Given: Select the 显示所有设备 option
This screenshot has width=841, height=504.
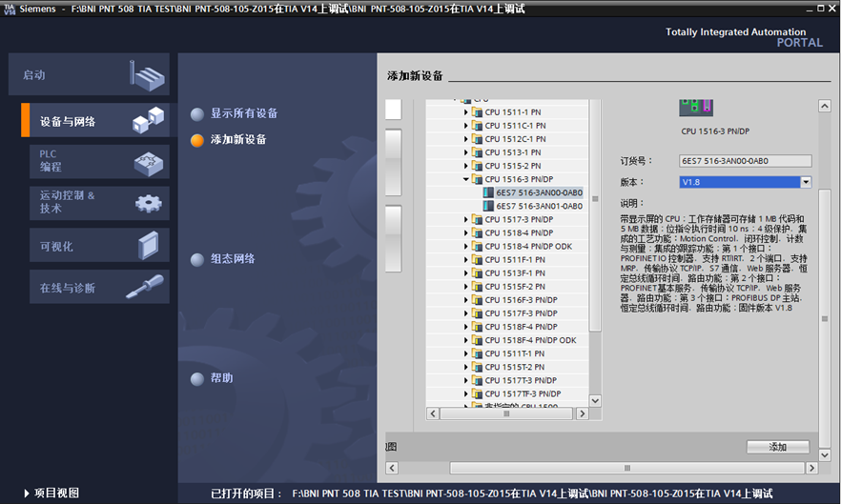Looking at the screenshot, I should click(197, 113).
